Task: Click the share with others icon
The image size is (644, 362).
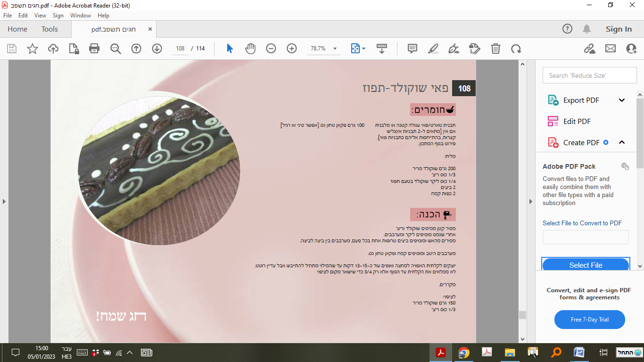Action: coord(631,49)
